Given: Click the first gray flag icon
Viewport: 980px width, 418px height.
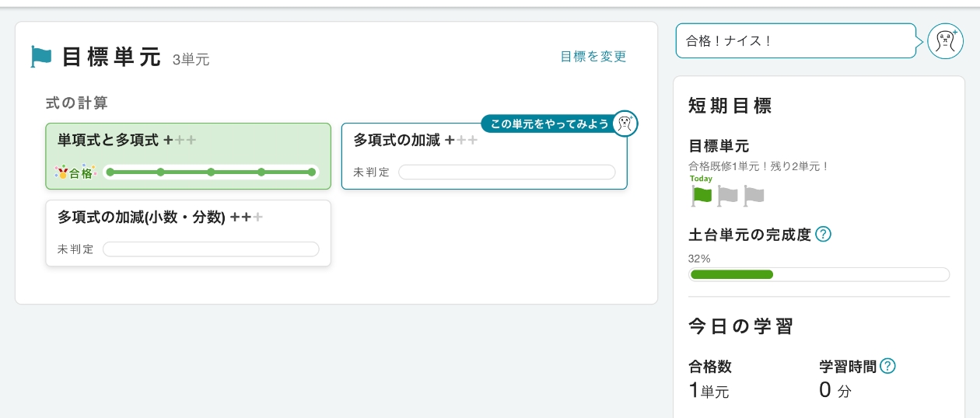Looking at the screenshot, I should click(727, 196).
